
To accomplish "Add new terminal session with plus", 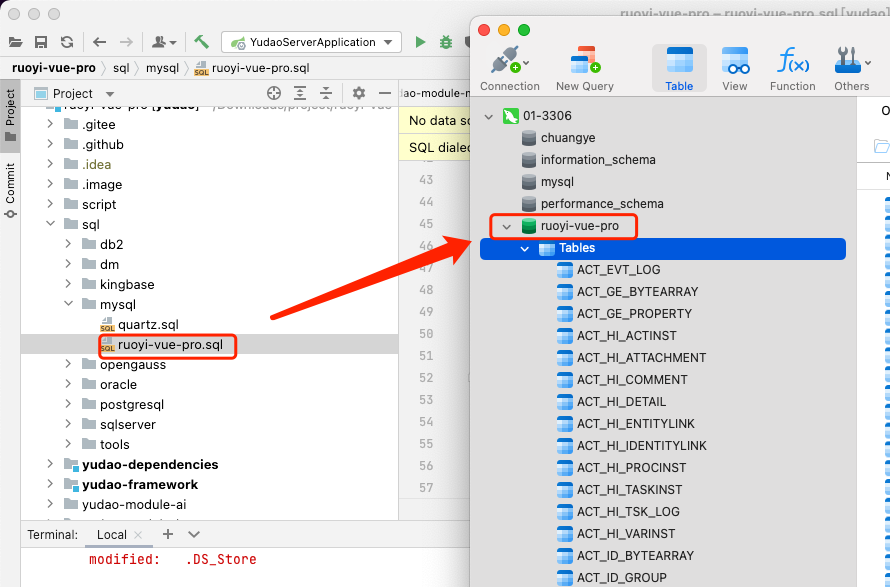I will (x=167, y=534).
